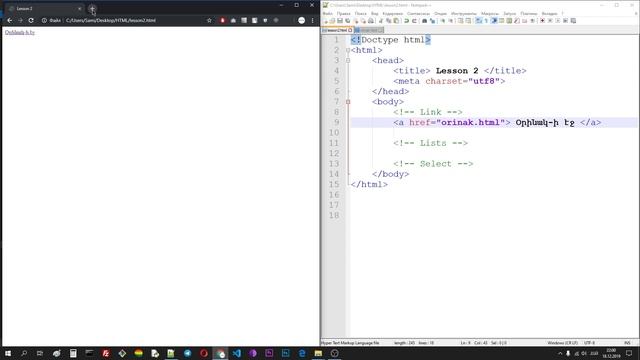Open a new Chrome tab
Screen dimensions: 640x360
click(92, 9)
